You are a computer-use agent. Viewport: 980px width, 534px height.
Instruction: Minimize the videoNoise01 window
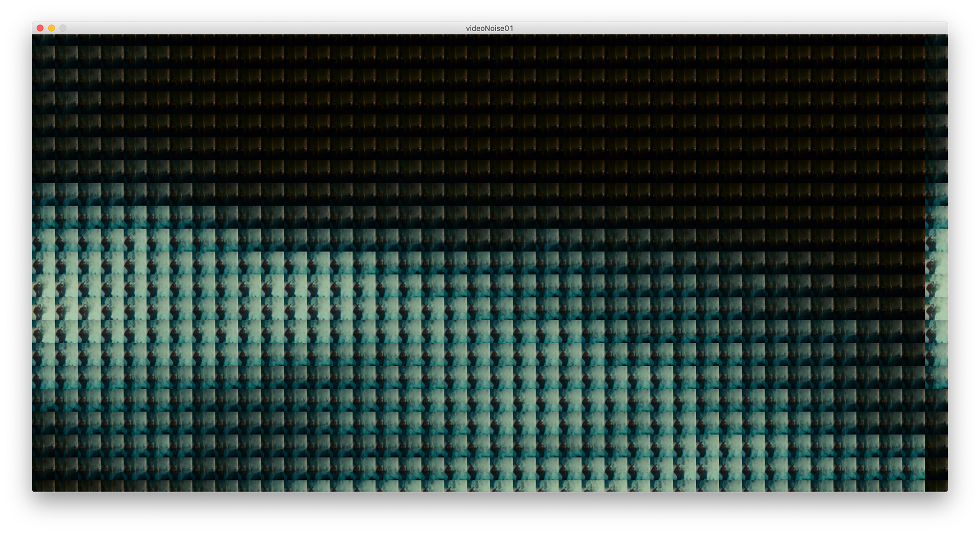click(x=52, y=28)
